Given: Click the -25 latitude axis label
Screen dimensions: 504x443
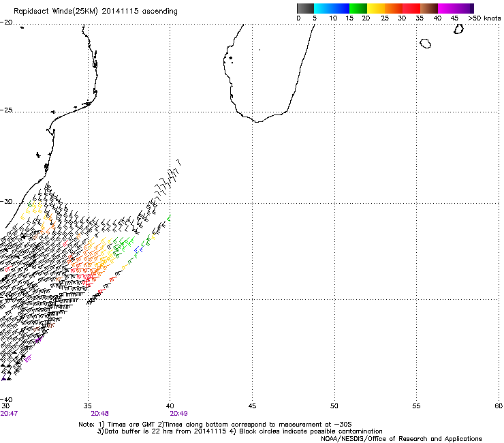Looking at the screenshot, I should coord(6,110).
